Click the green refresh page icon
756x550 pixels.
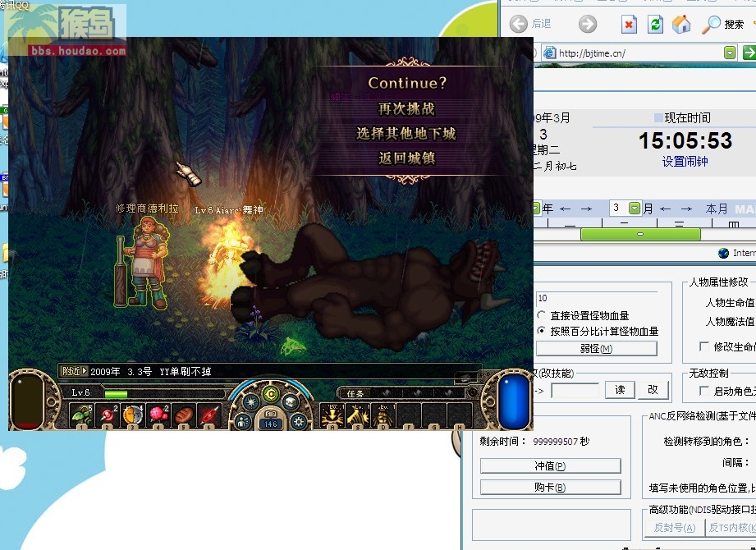pos(655,24)
